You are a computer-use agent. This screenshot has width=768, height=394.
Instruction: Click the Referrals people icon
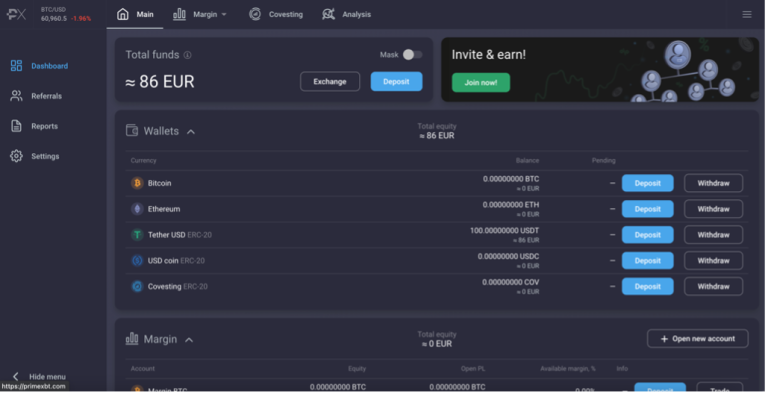[16, 96]
